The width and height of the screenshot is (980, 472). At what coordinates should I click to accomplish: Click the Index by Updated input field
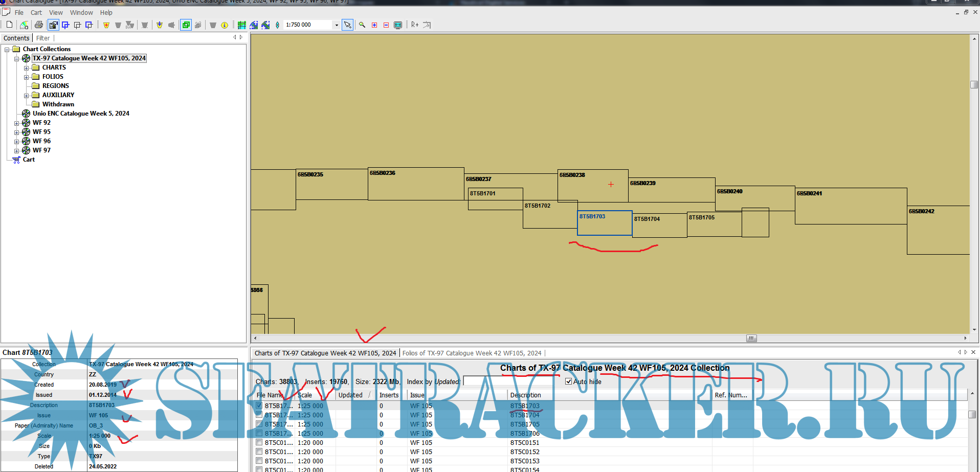511,381
